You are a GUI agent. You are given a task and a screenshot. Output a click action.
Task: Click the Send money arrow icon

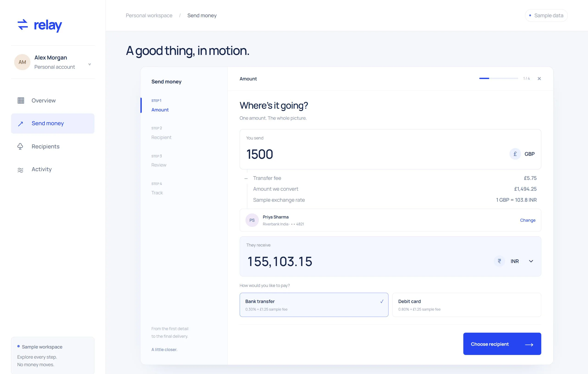tap(20, 124)
